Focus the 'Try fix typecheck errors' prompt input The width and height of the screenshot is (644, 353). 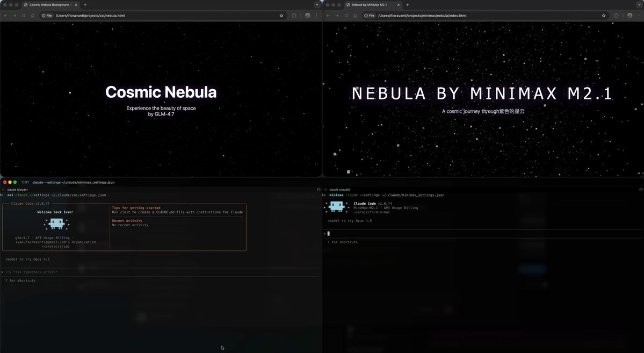(160, 272)
